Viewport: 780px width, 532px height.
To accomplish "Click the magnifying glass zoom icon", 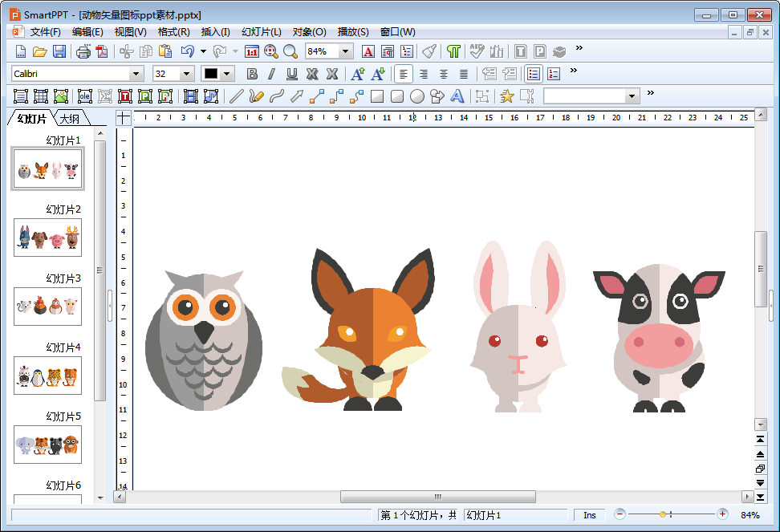I will pos(290,51).
